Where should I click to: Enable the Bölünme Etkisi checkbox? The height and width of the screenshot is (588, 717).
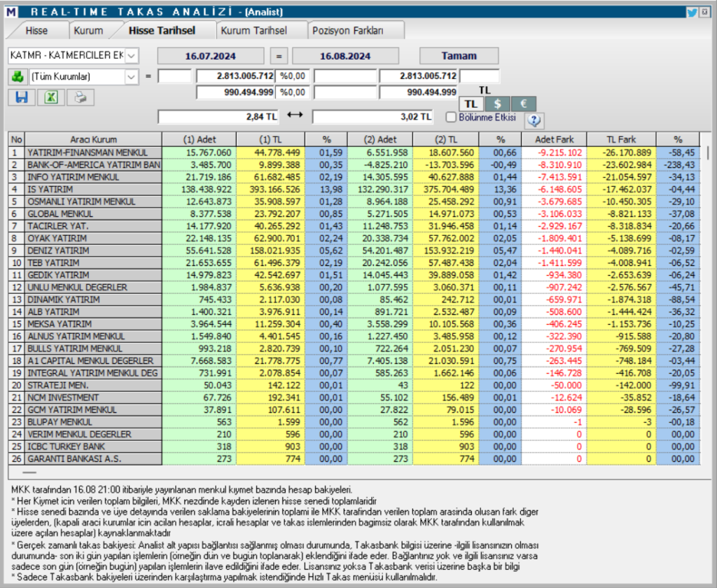451,117
